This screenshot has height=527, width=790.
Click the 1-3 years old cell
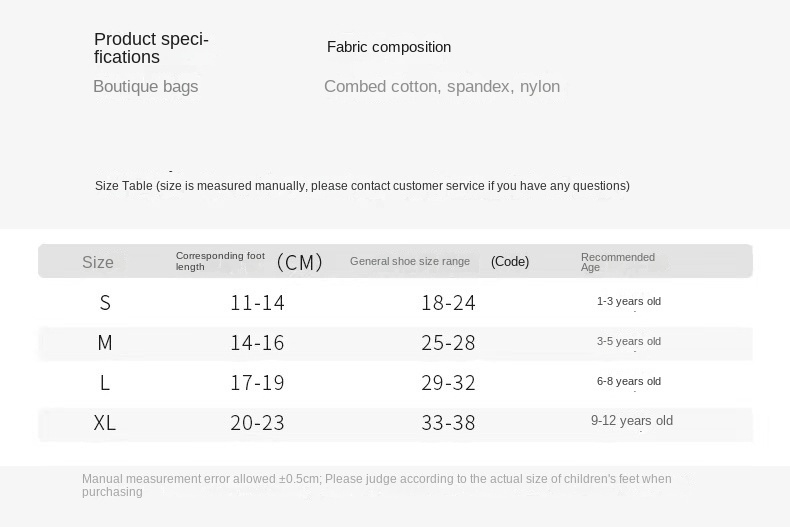click(x=629, y=302)
